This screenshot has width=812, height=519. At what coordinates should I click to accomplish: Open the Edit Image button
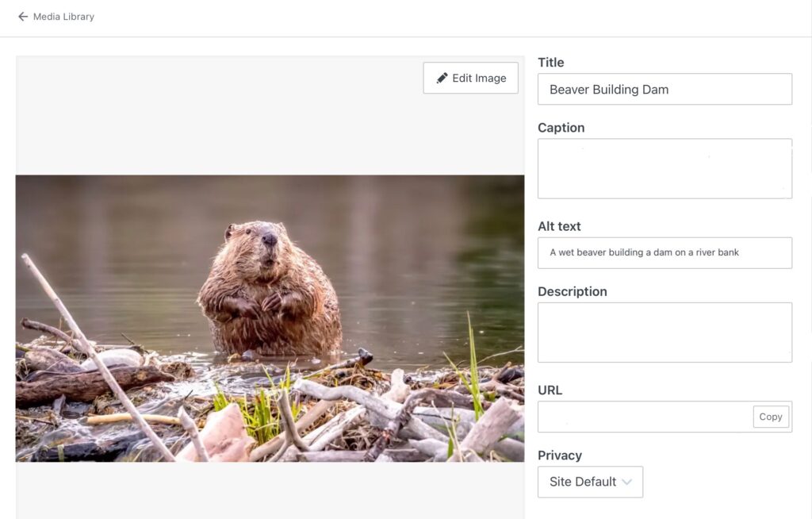pos(470,79)
